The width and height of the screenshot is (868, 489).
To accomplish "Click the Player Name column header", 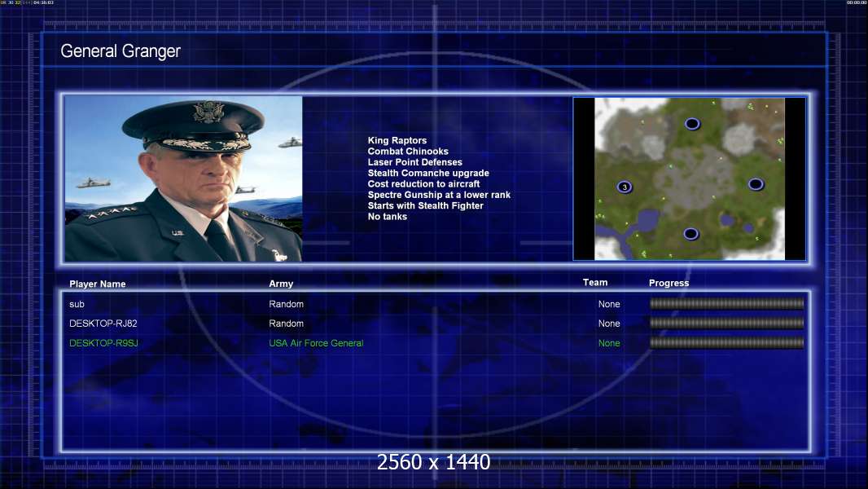I will pos(98,284).
